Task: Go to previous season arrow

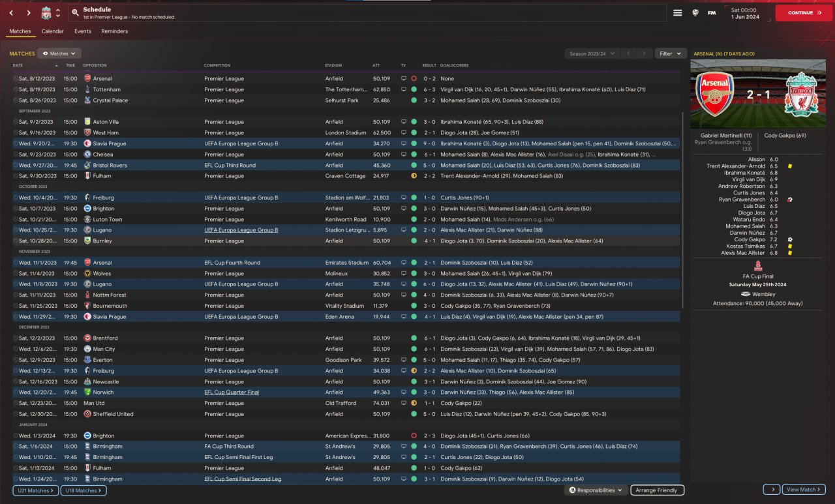Action: click(627, 53)
